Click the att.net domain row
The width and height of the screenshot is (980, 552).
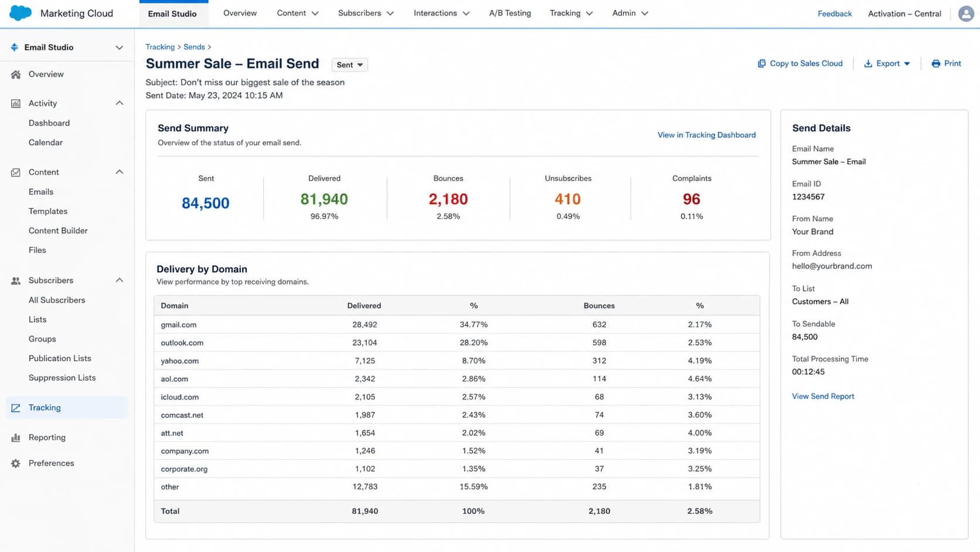(457, 433)
